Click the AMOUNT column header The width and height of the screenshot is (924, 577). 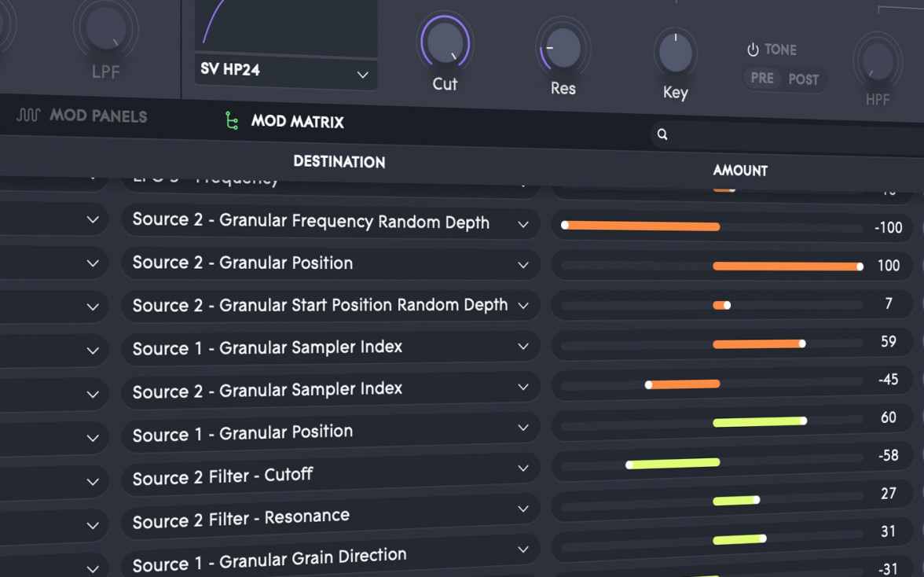click(740, 171)
